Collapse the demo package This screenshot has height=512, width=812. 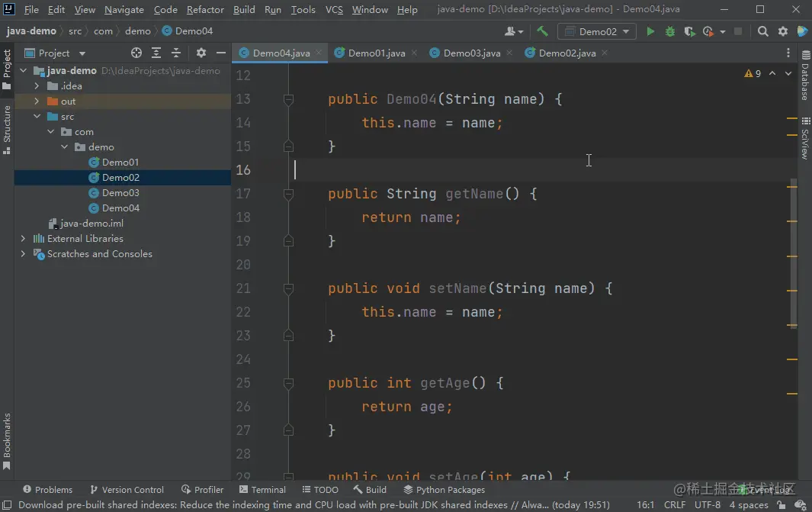(64, 147)
